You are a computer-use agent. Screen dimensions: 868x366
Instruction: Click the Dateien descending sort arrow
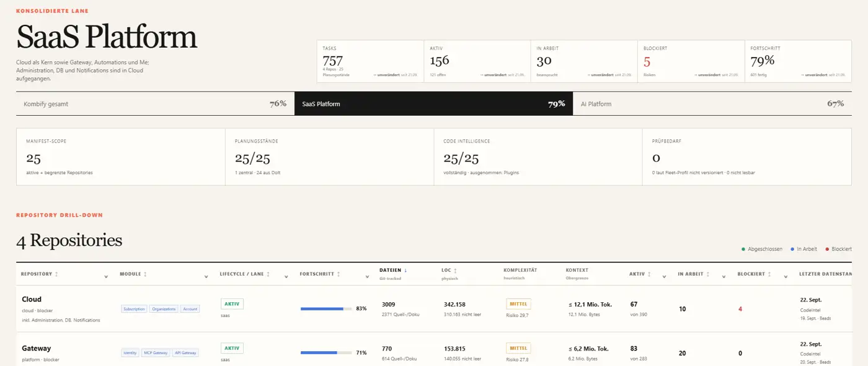pyautogui.click(x=405, y=270)
